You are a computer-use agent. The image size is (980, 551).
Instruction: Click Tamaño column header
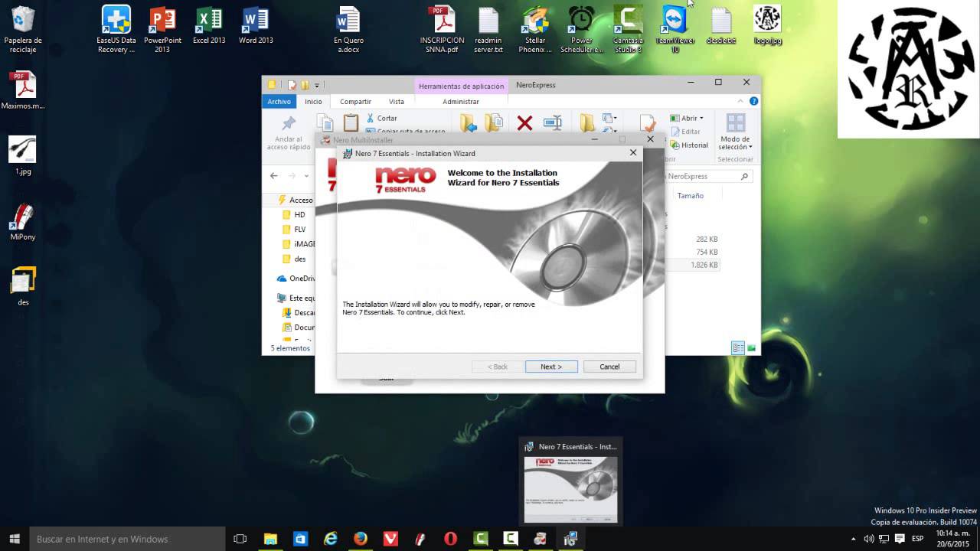(690, 196)
